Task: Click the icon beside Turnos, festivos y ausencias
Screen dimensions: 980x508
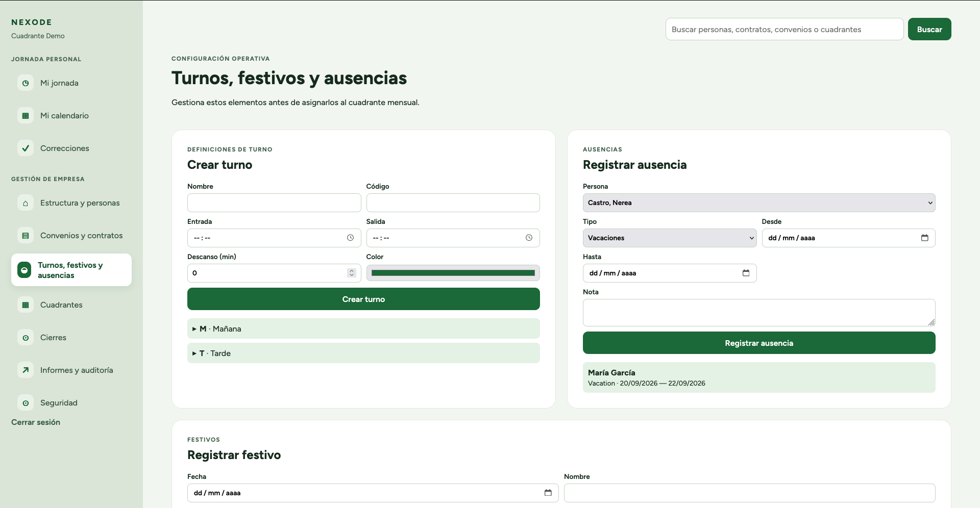Action: pos(24,270)
